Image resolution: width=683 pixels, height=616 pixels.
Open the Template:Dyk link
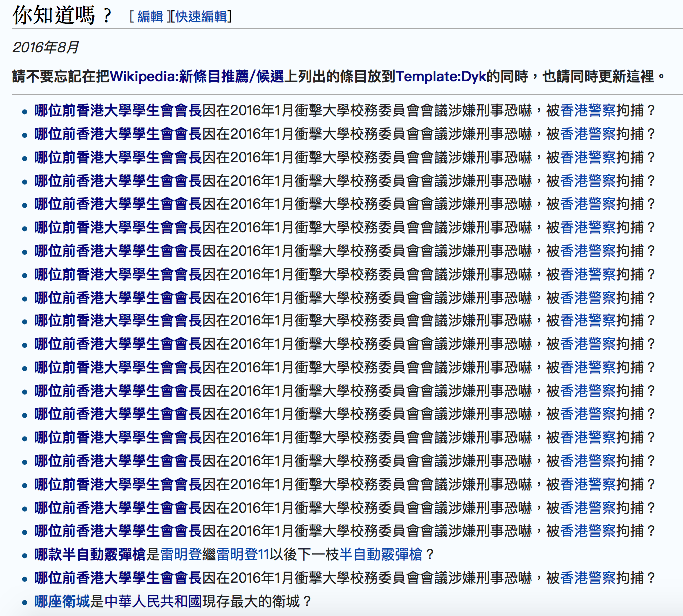click(x=441, y=76)
